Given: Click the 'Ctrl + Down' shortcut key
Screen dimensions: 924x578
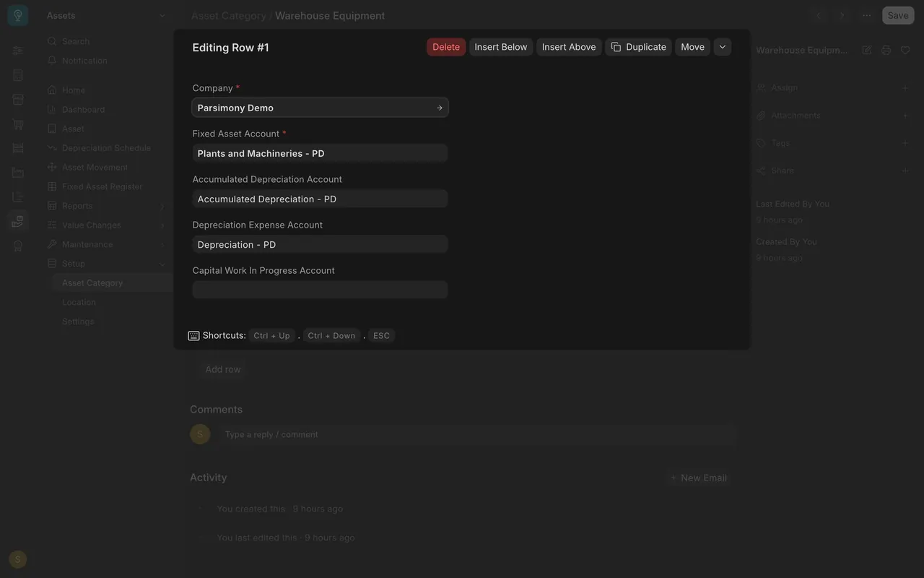Looking at the screenshot, I should click(x=331, y=336).
